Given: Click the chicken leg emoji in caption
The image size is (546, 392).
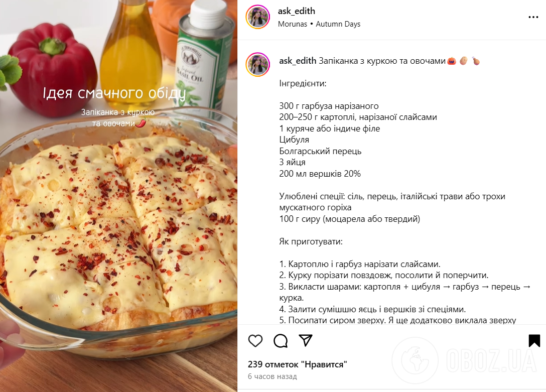Looking at the screenshot, I should click(x=476, y=61).
